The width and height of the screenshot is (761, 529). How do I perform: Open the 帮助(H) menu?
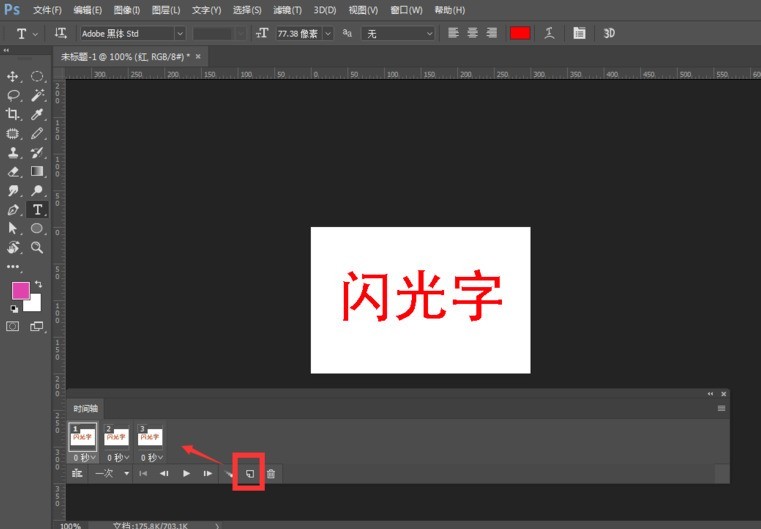(449, 10)
